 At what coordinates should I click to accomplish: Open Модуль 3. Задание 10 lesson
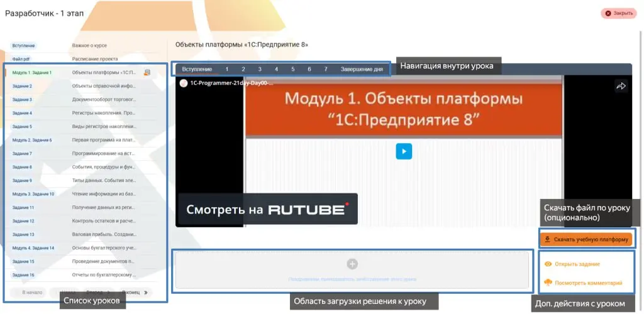[x=33, y=194]
